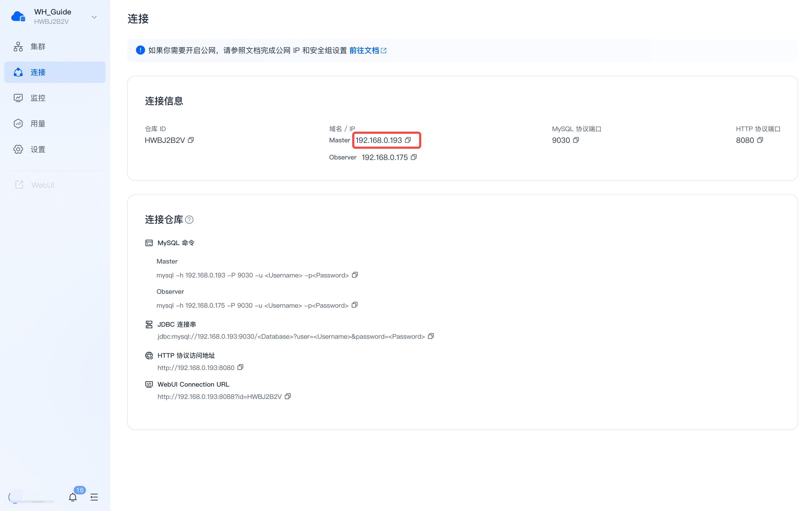Click the HTTP 协议访问地址 globe icon

tap(149, 356)
